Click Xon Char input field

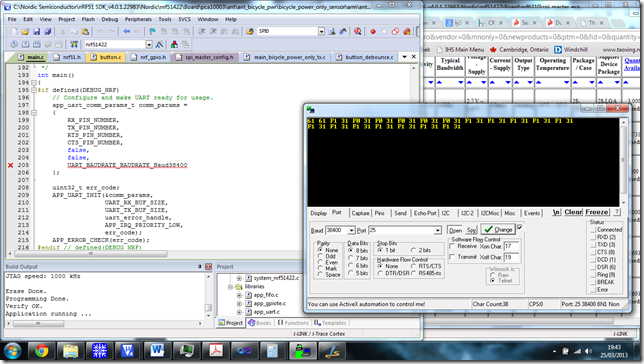(x=511, y=246)
